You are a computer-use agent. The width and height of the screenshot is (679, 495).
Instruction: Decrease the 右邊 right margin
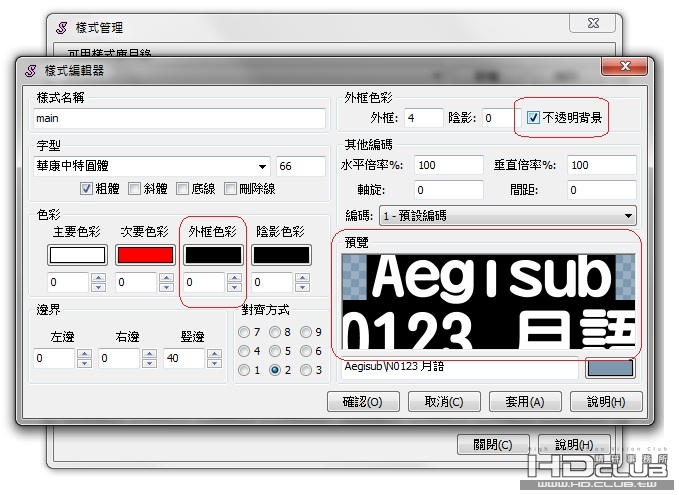(x=149, y=363)
